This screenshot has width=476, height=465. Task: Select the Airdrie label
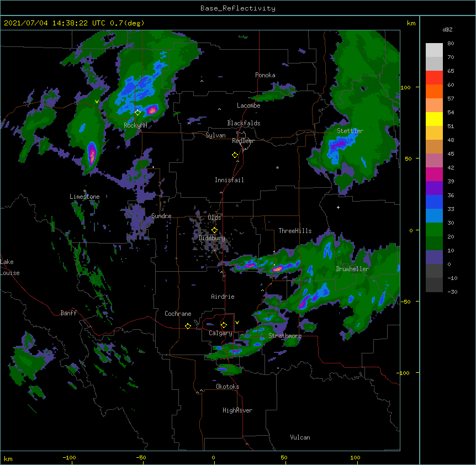tap(223, 297)
